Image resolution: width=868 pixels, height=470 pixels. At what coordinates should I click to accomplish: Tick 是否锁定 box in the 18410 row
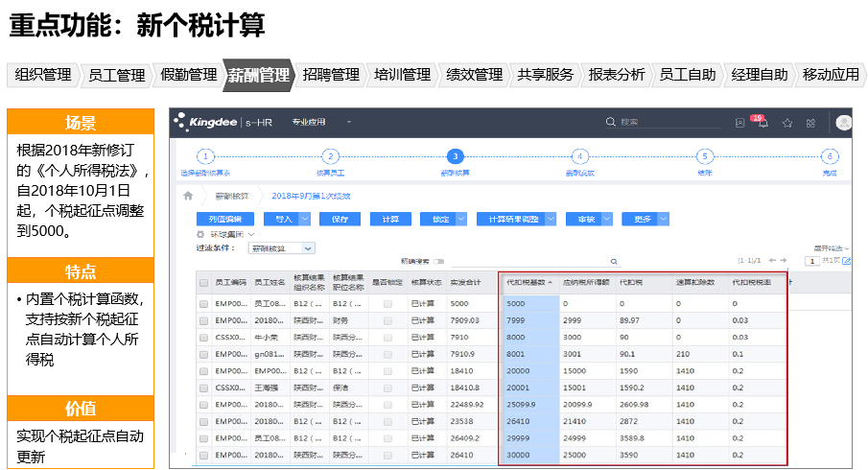[387, 371]
